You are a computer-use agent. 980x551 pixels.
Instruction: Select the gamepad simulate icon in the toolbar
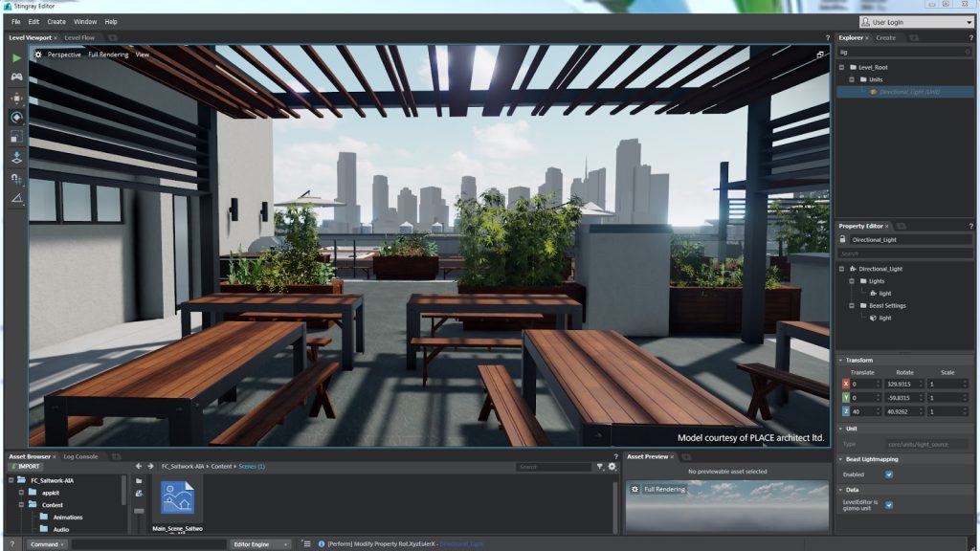pyautogui.click(x=15, y=77)
